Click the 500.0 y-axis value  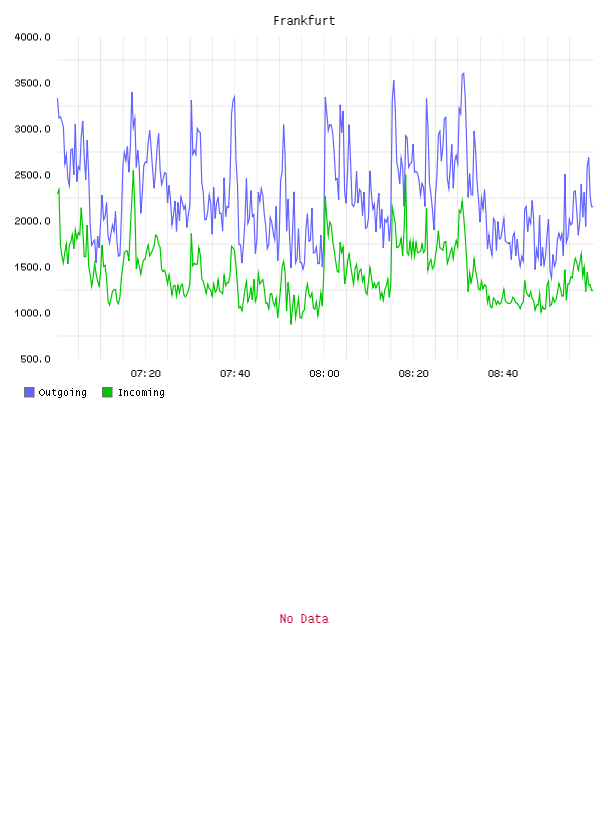coord(35,359)
